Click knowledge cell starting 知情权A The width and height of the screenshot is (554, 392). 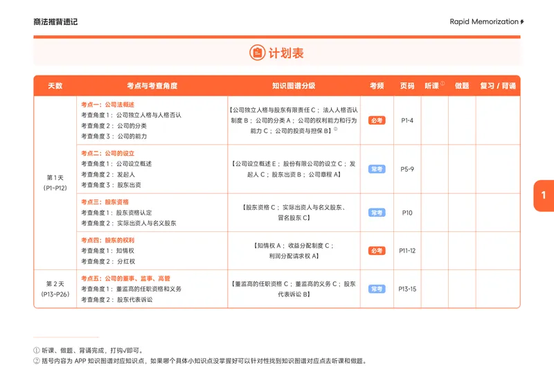(x=294, y=251)
